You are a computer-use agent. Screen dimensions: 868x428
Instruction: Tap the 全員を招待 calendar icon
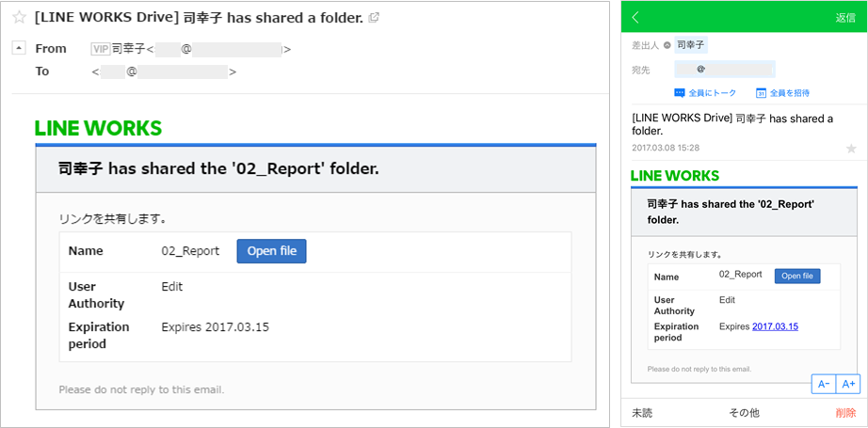tap(761, 92)
